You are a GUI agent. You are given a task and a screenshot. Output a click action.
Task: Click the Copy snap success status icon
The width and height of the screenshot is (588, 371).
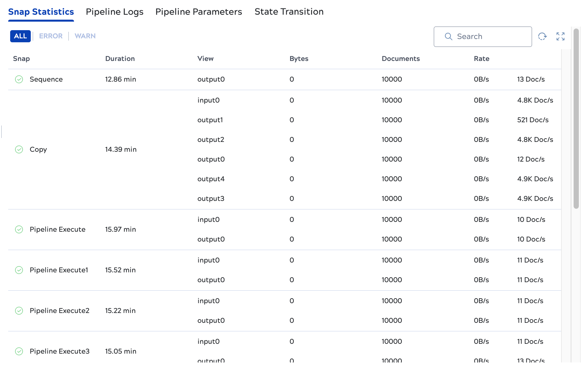point(19,149)
